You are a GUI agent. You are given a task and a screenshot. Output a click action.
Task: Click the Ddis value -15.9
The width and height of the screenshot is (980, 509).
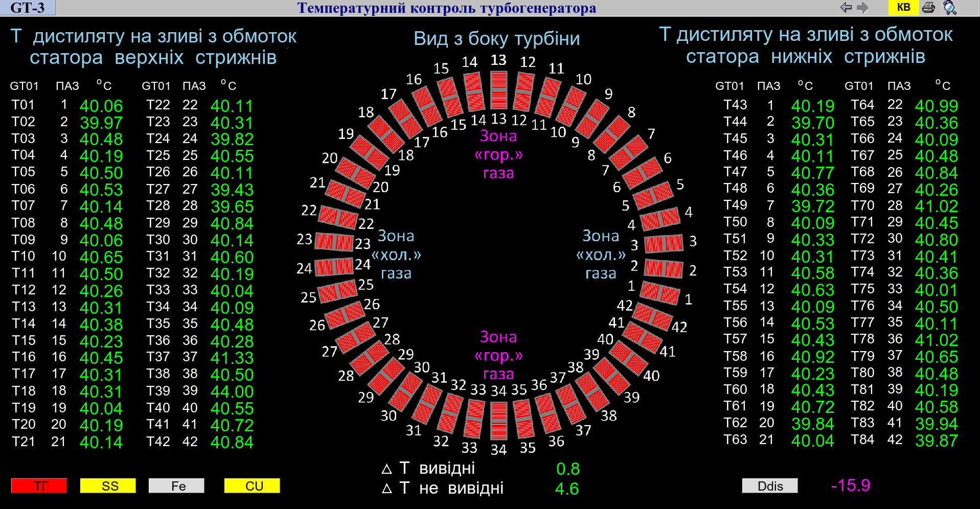pyautogui.click(x=850, y=485)
